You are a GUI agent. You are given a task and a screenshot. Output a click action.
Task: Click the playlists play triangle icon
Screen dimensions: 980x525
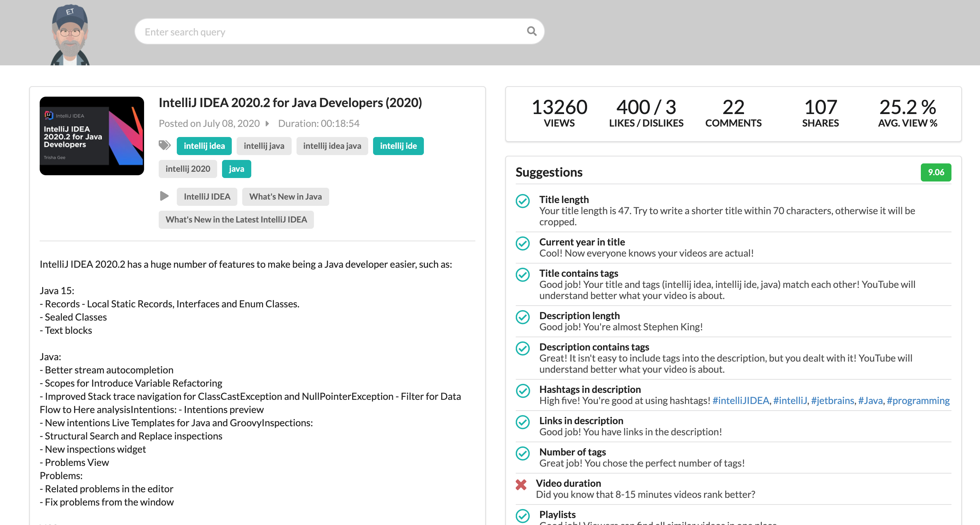click(164, 196)
